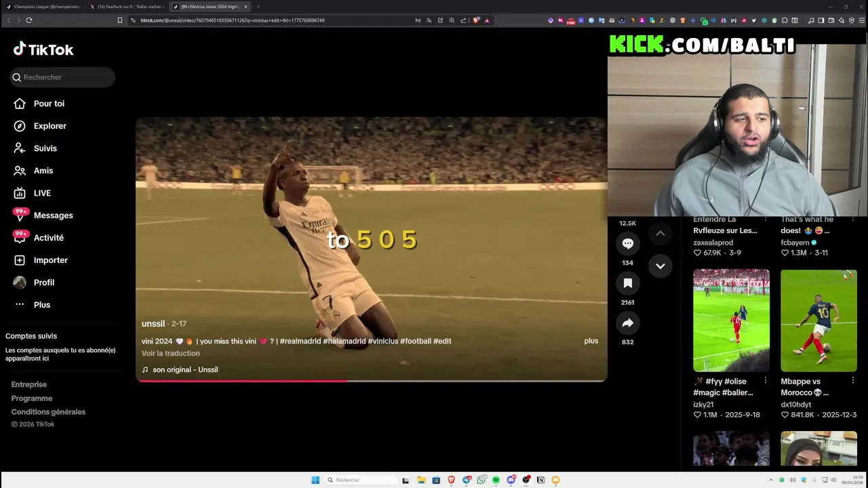Click Voir la traduction
Image resolution: width=868 pixels, height=488 pixels.
point(171,353)
